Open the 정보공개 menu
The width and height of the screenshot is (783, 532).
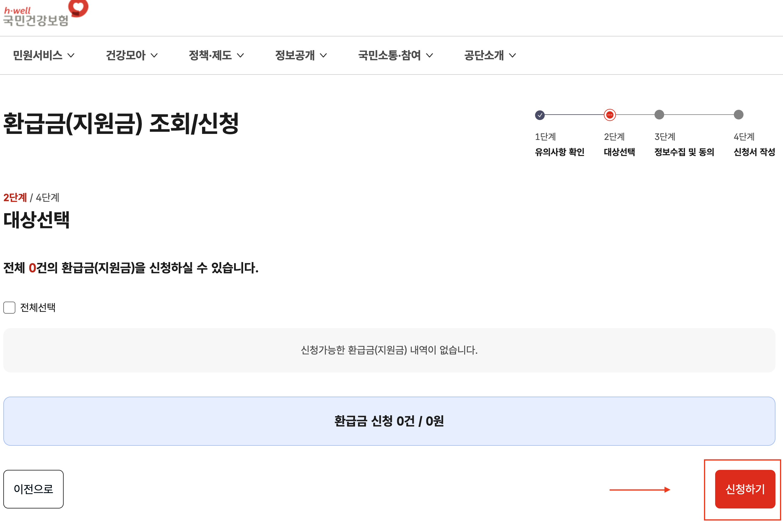tap(295, 55)
